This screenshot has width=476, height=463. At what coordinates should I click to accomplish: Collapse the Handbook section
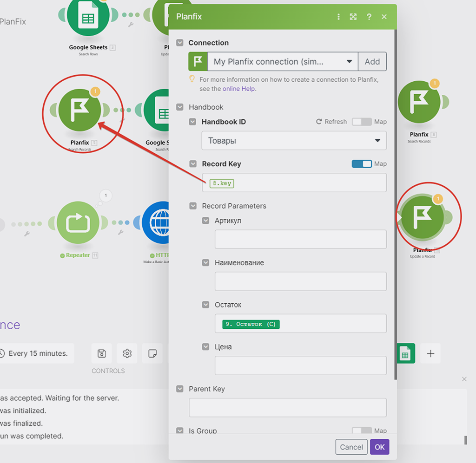click(x=180, y=107)
